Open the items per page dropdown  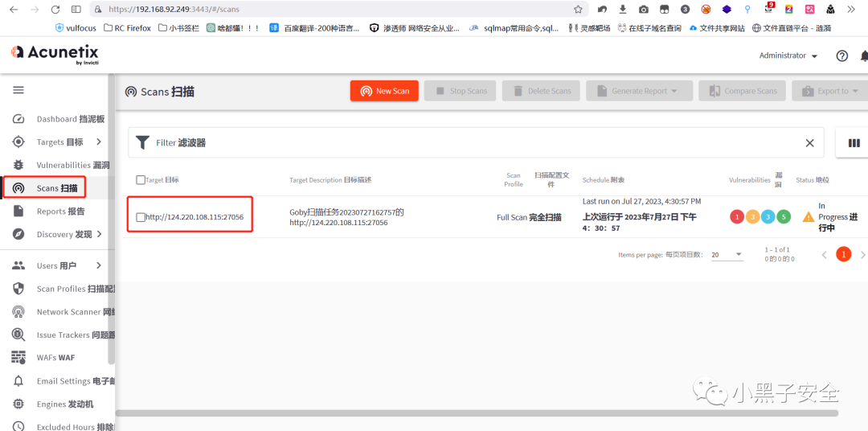pos(727,255)
